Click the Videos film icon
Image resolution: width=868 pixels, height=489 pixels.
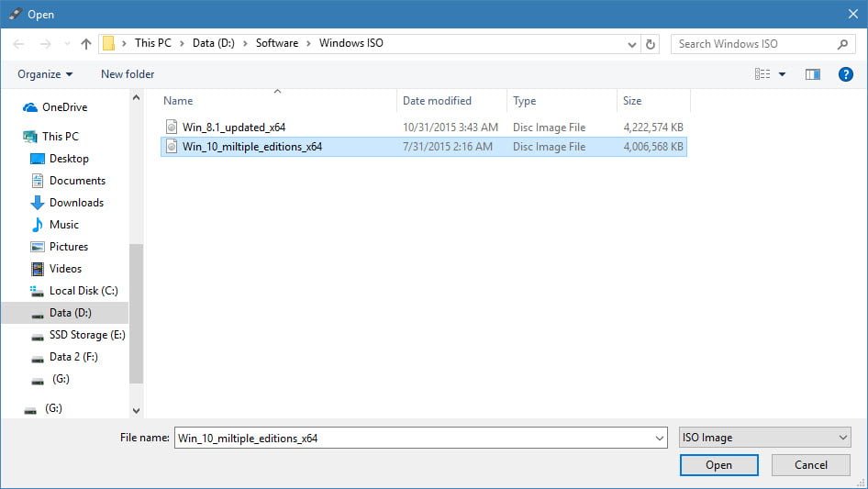[x=37, y=269]
